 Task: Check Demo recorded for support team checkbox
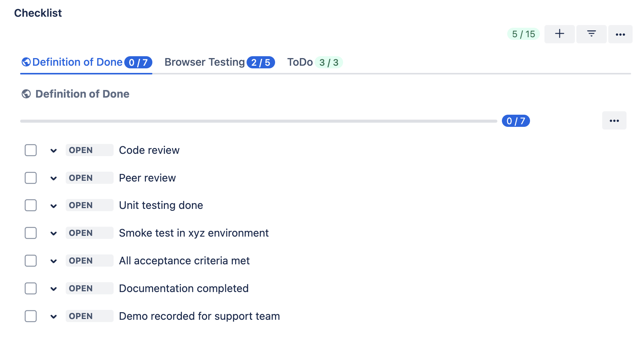(31, 316)
